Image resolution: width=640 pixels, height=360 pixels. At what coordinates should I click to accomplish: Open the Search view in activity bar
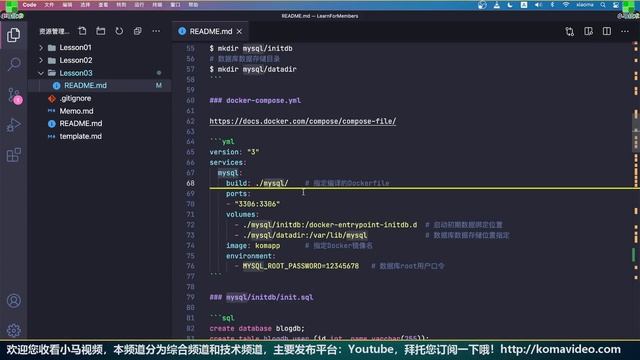(13, 64)
